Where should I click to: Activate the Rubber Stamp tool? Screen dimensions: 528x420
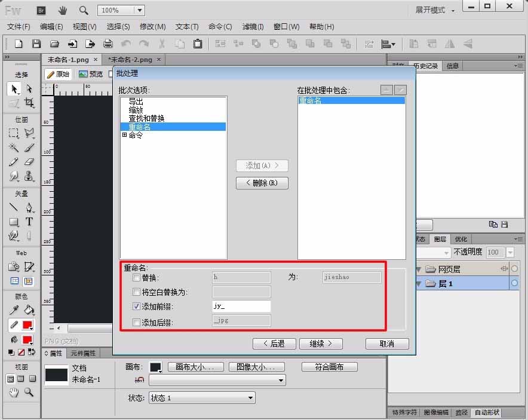coord(29,176)
